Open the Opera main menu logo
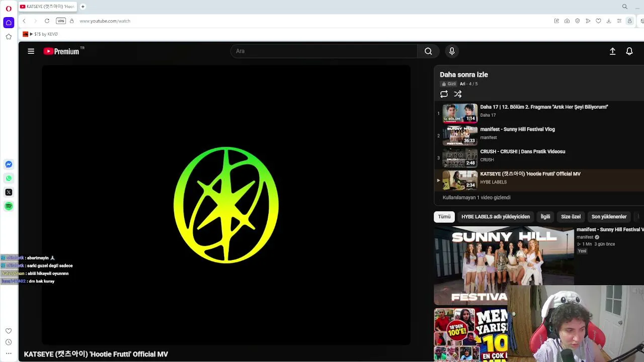This screenshot has width=644, height=362. click(9, 9)
